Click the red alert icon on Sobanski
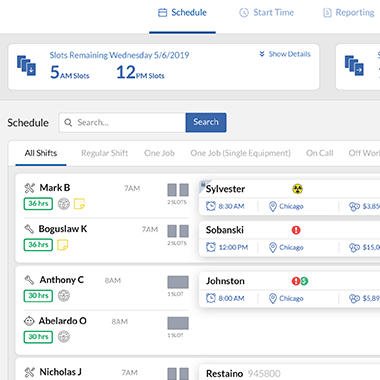This screenshot has height=380, width=380. (296, 230)
